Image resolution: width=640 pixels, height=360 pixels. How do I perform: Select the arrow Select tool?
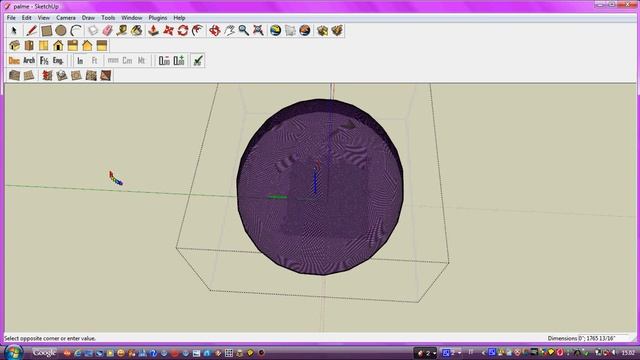click(14, 31)
